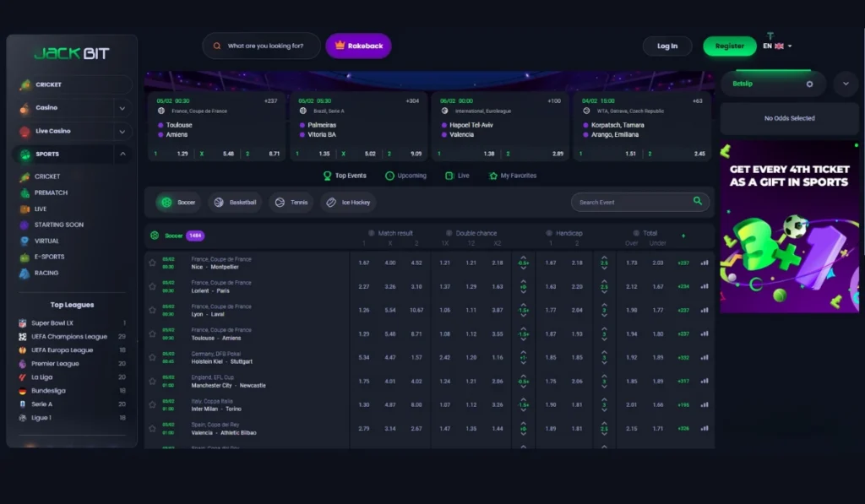The image size is (865, 504).
Task: Expand the Casino sidebar menu
Action: 122,108
